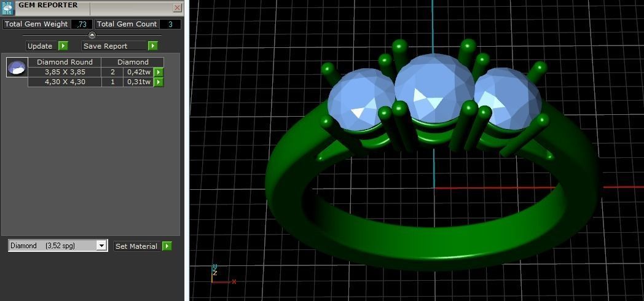
Task: Select the 3,85 X 3,85 size cell
Action: [65, 72]
